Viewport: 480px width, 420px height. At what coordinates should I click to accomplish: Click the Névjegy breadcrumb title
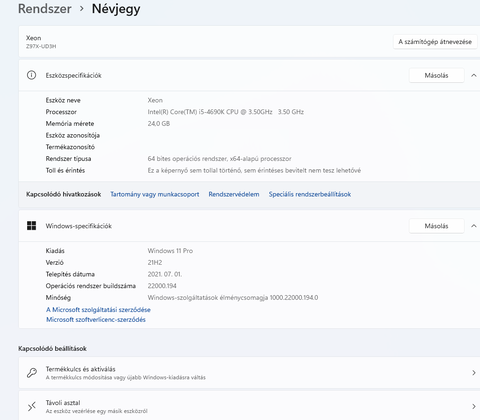click(116, 9)
